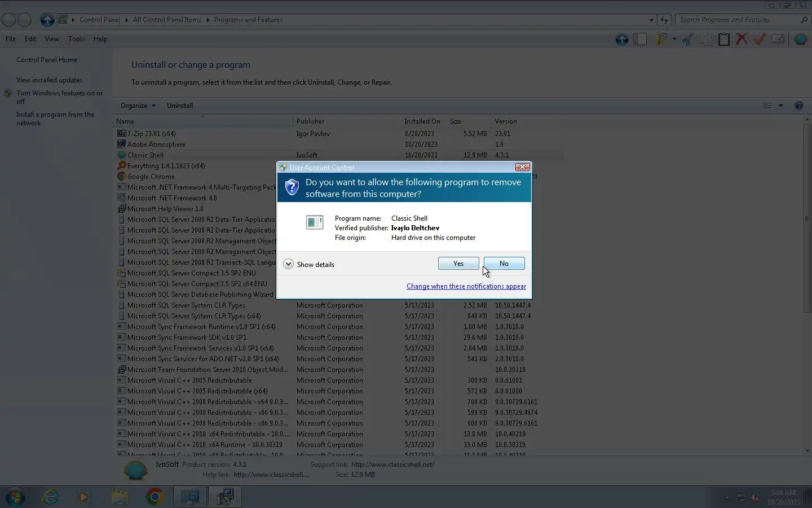
Task: Open 'Change when these notifications appear' link
Action: [466, 286]
